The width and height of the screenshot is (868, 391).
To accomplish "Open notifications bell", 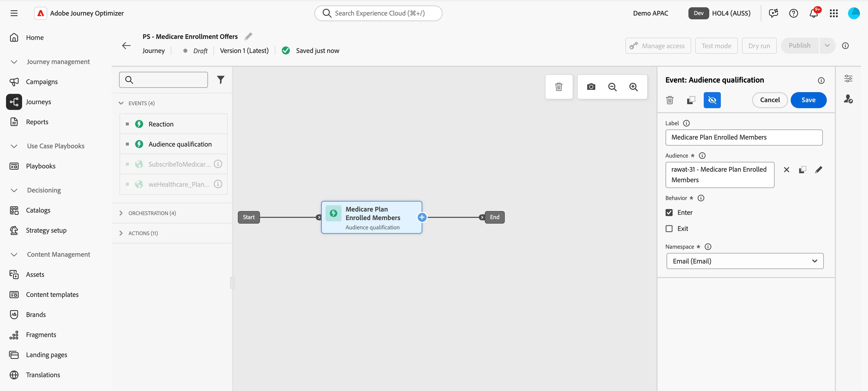I will point(814,13).
